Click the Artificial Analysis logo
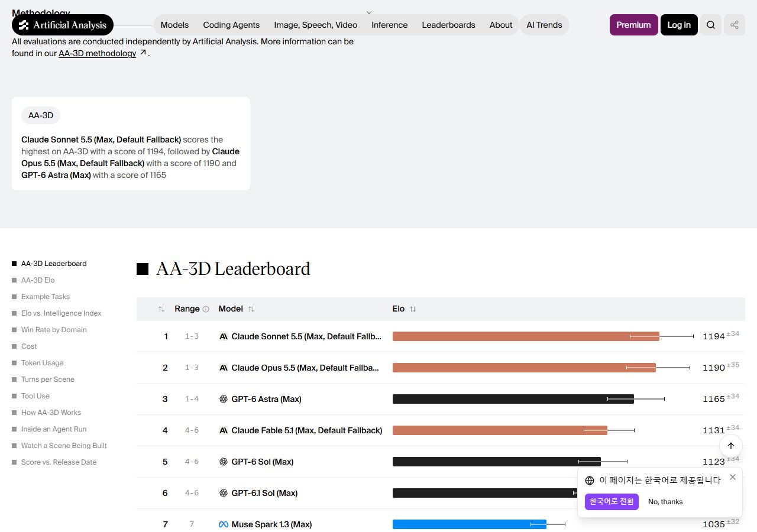This screenshot has height=532, width=757. click(63, 25)
